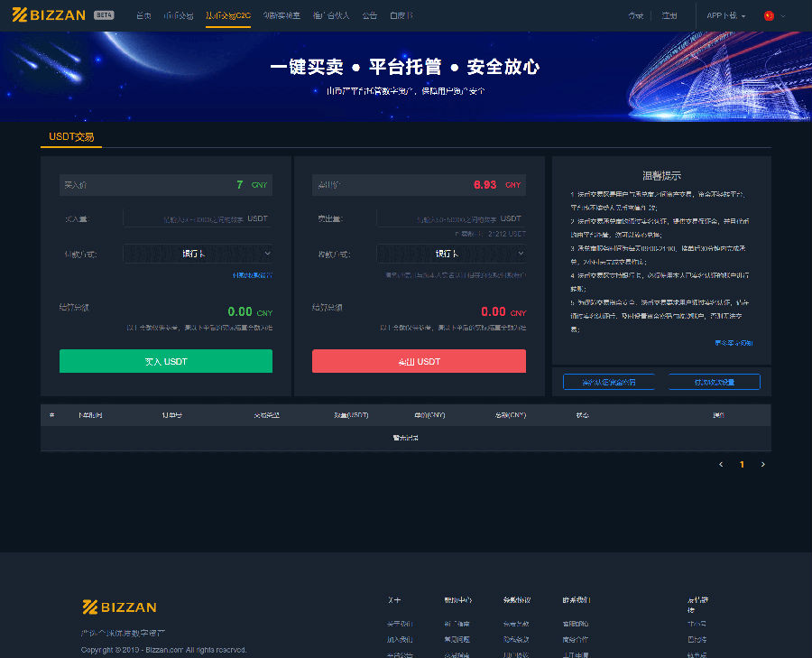The image size is (812, 658).
Task: Select page 1 in pagination
Action: point(742,464)
